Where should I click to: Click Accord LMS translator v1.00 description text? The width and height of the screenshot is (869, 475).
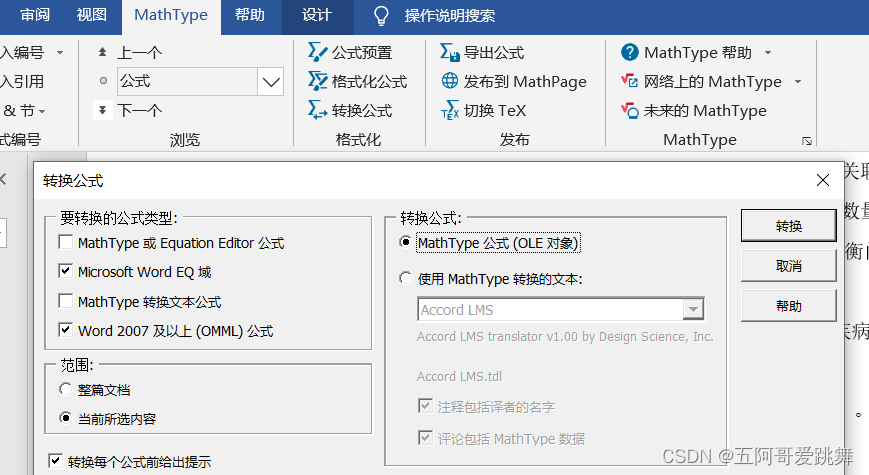565,336
